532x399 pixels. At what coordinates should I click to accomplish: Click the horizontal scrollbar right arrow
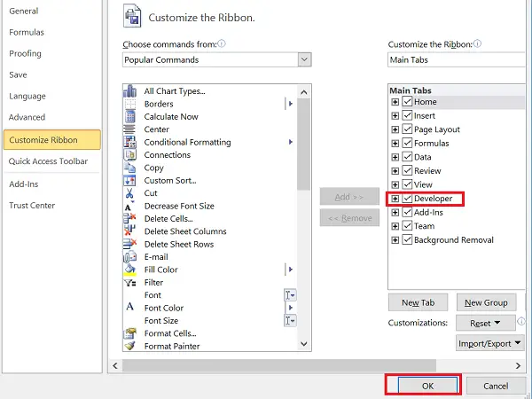518,365
